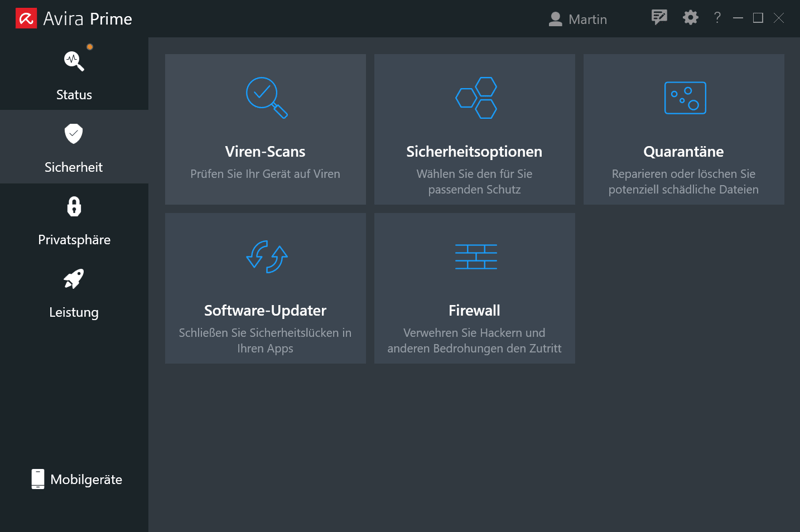Open the Privatsphäre section
The height and width of the screenshot is (532, 800).
coord(74,220)
